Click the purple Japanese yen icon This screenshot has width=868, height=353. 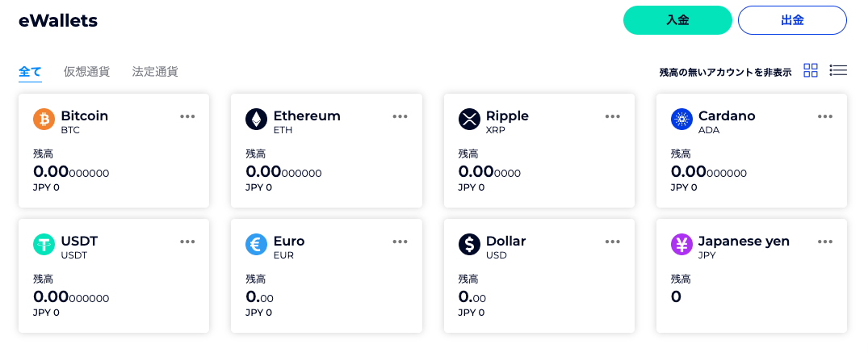(x=681, y=245)
